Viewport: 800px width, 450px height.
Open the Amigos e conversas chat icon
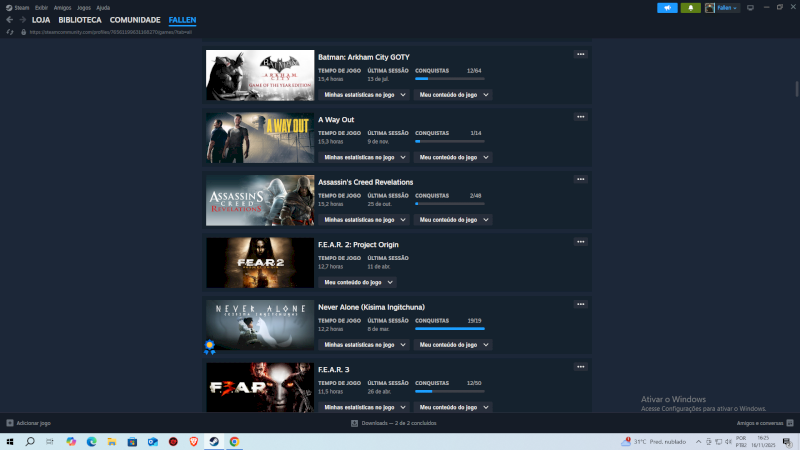(x=790, y=423)
